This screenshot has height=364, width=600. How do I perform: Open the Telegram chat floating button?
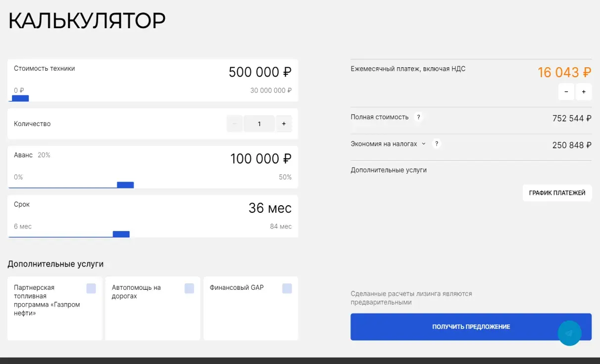click(569, 333)
